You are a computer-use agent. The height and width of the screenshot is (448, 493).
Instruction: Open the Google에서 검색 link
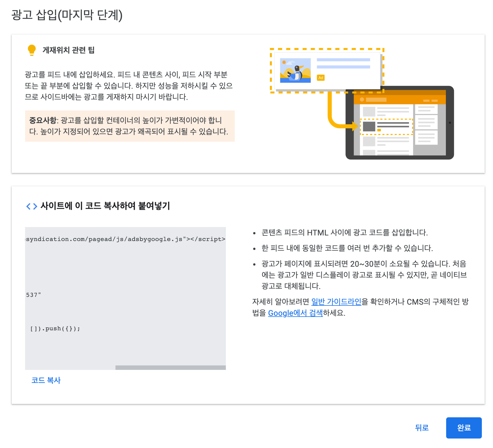click(295, 313)
